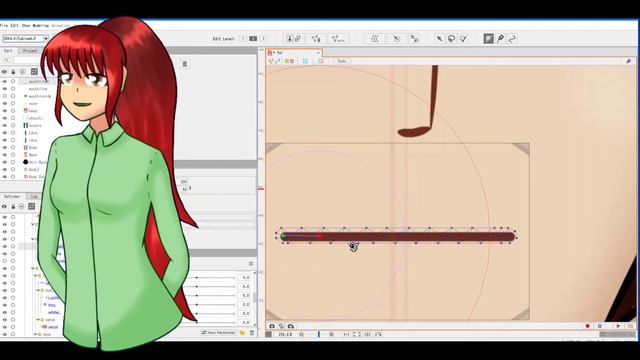Toggle visibility of the Neck part

pyautogui.click(x=4, y=155)
